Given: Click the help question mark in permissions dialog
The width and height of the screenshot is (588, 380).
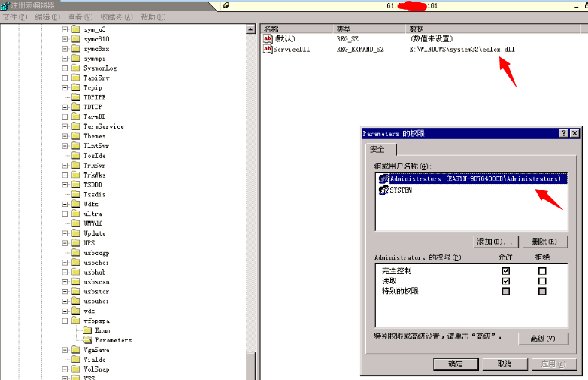Looking at the screenshot, I should click(x=563, y=133).
